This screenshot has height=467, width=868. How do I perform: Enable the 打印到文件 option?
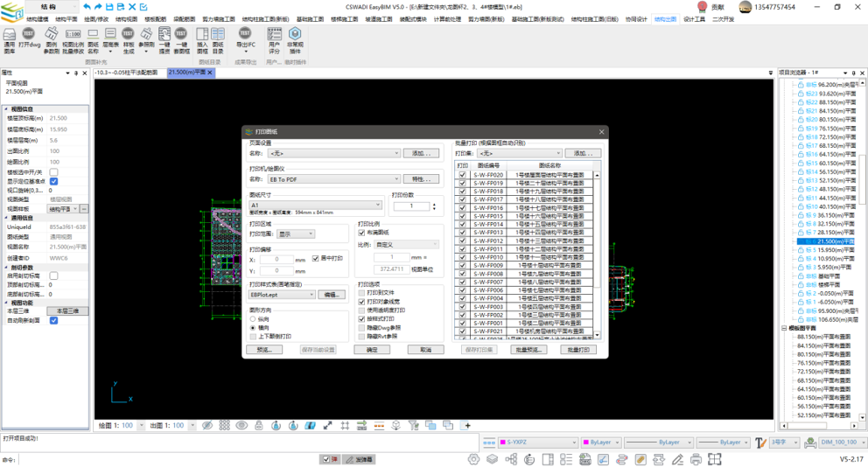pos(362,292)
